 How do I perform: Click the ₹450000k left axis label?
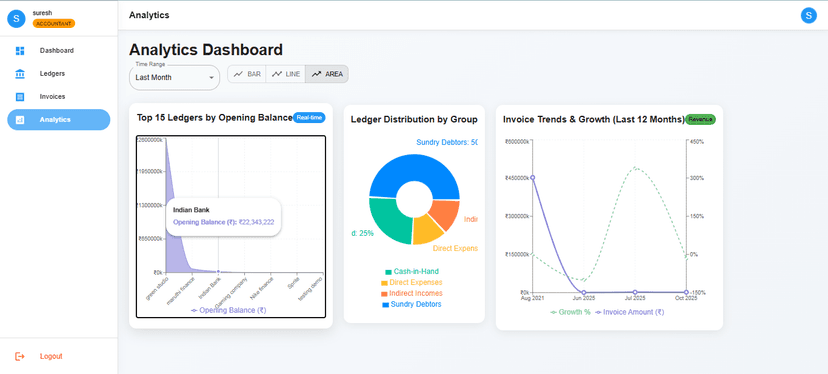click(517, 178)
